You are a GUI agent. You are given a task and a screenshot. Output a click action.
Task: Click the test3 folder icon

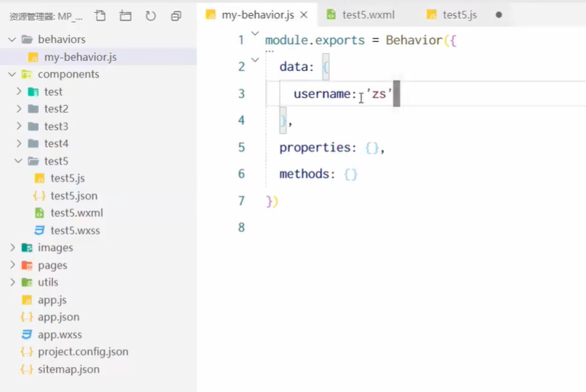coord(34,126)
